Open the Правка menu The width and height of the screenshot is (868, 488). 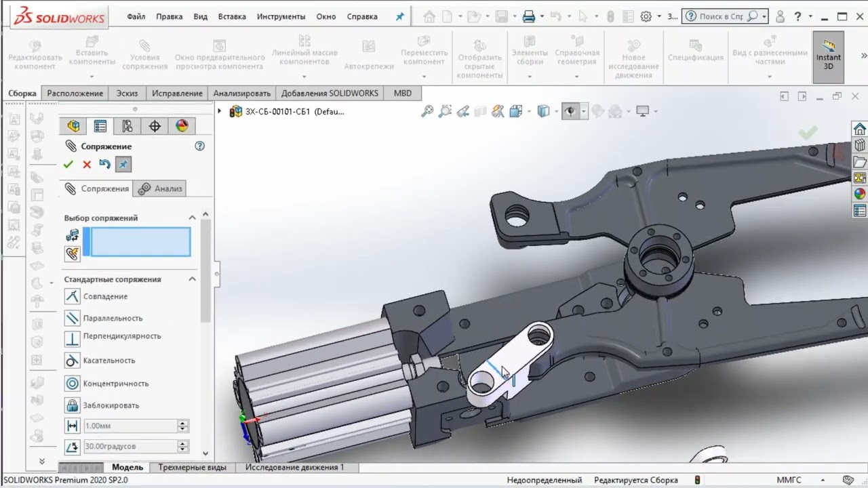[x=169, y=16]
